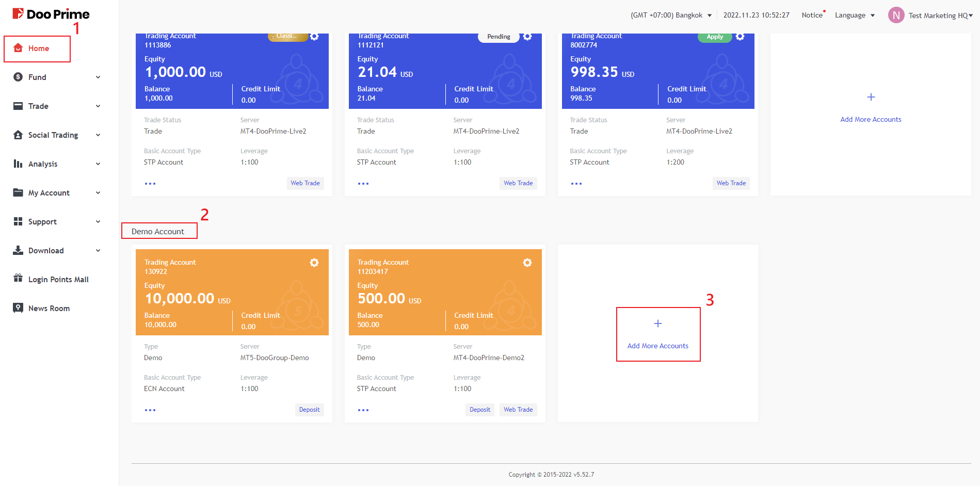Open three-dot menu for demo account 11203417

pos(363,410)
